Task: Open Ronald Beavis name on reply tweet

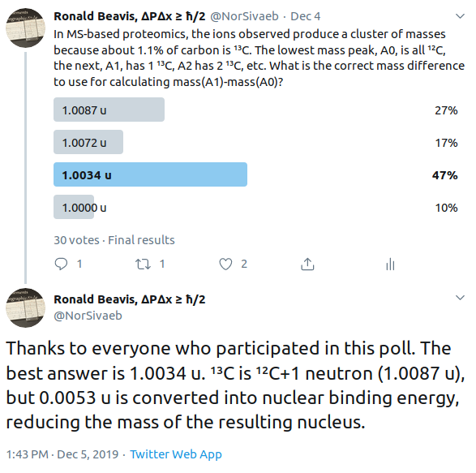Action: pos(130,299)
